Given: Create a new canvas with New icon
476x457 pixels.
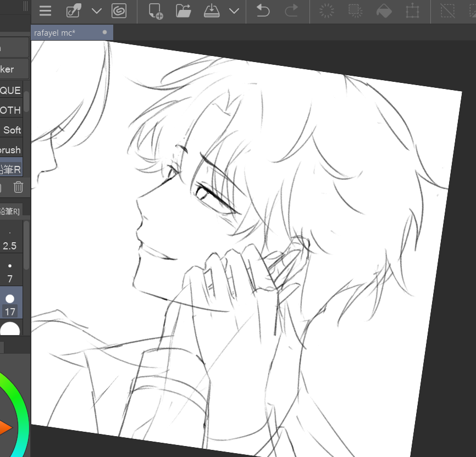Looking at the screenshot, I should (156, 11).
